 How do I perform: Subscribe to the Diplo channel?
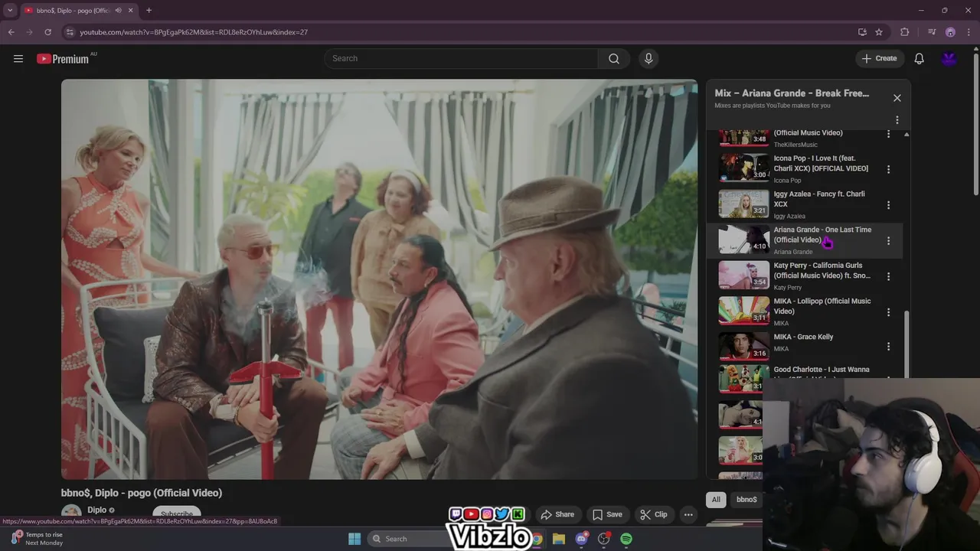tap(177, 514)
